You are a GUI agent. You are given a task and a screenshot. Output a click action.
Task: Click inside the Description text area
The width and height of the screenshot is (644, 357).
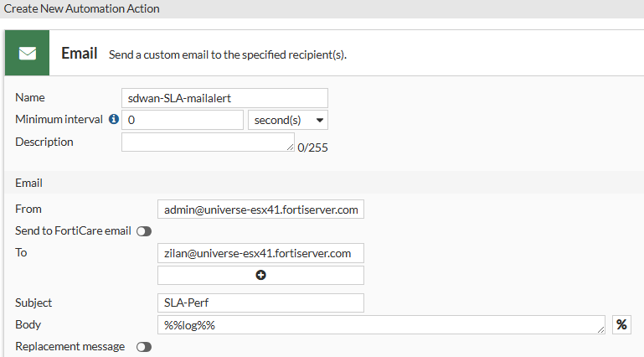204,142
